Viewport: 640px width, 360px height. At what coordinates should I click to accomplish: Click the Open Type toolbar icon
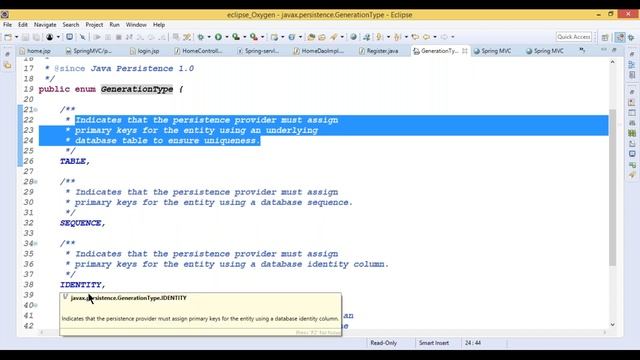[311, 37]
